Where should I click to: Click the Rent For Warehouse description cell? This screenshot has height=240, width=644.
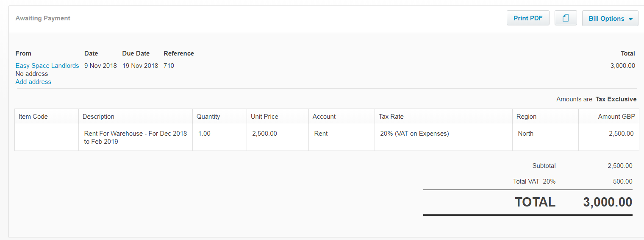coord(136,137)
